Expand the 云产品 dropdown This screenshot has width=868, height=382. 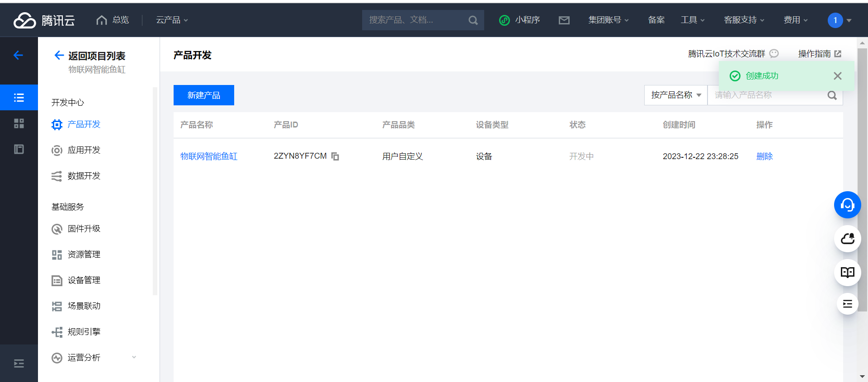point(172,20)
